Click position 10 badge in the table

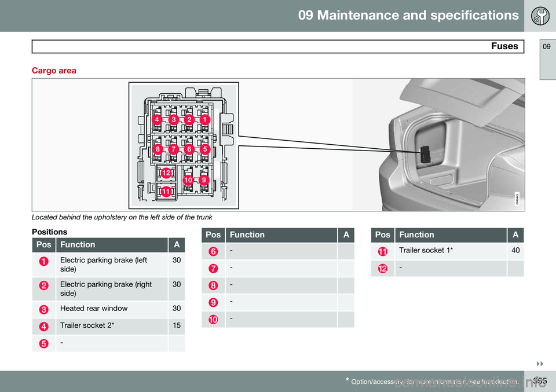click(213, 320)
